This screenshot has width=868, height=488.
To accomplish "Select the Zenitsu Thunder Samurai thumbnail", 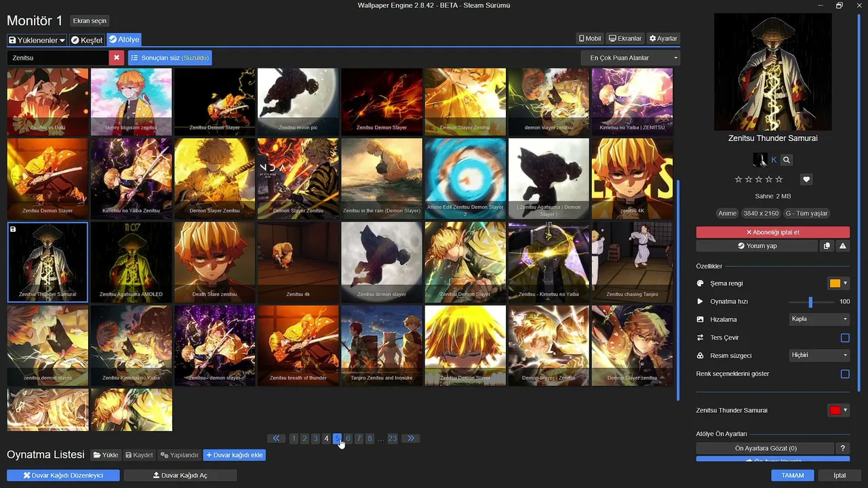I will click(x=47, y=262).
